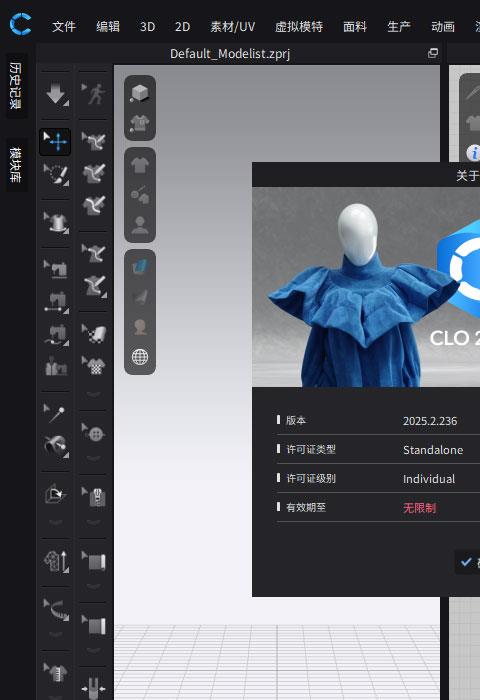Screen dimensions: 480x700
Task: Select Edit 3D Pen avatar tool
Action: tap(94, 253)
